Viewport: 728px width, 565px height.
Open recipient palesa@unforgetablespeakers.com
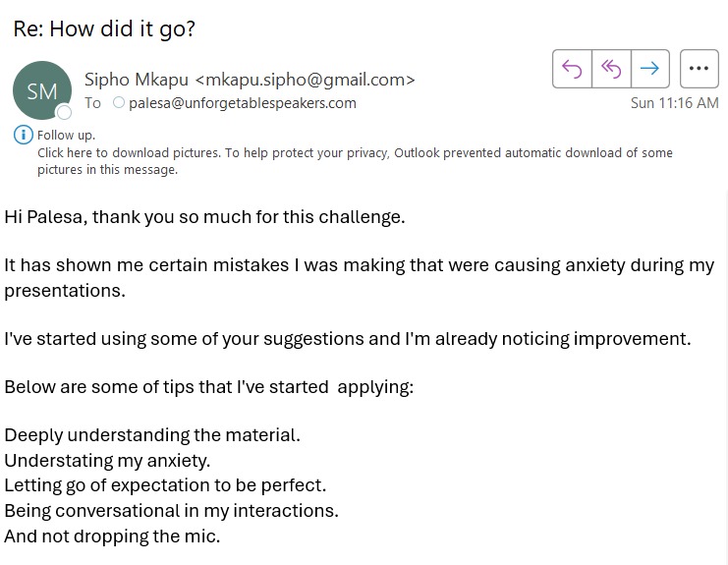point(243,103)
